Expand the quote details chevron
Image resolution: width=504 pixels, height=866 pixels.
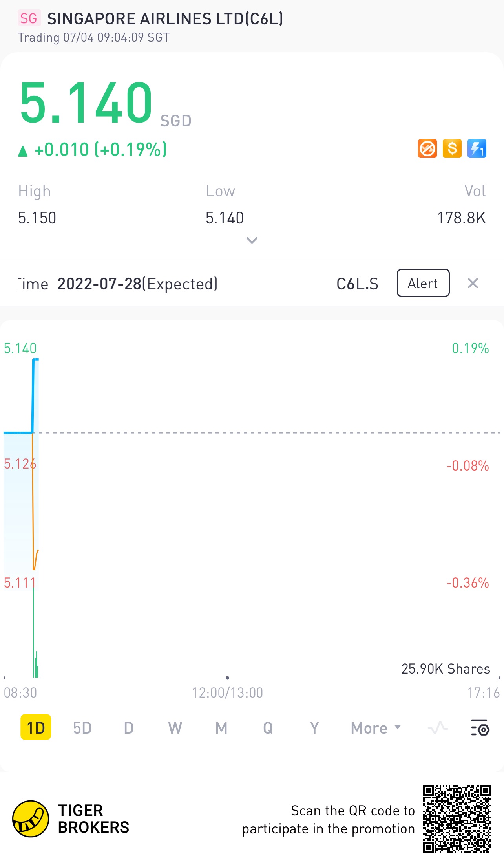click(252, 240)
